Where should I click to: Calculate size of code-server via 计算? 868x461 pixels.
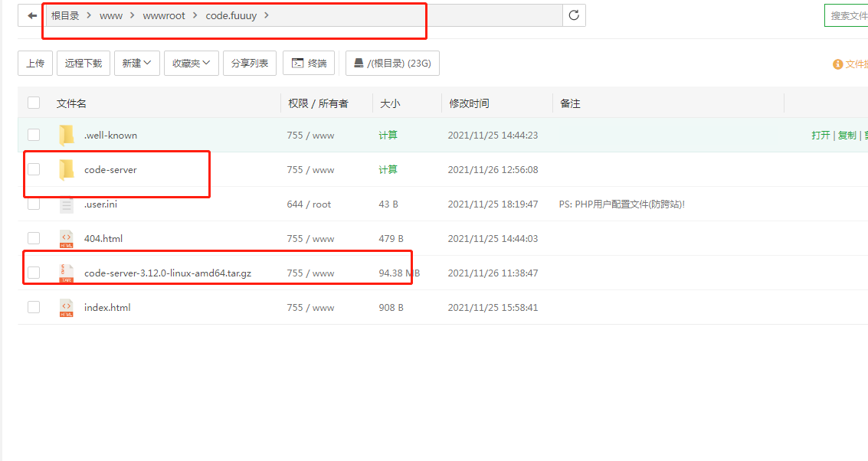tap(388, 169)
